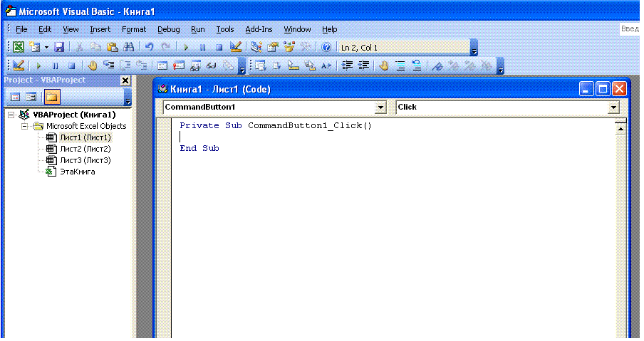Image resolution: width=644 pixels, height=341 pixels.
Task: Click the Copy icon in Standard toolbar
Action: pos(95,47)
